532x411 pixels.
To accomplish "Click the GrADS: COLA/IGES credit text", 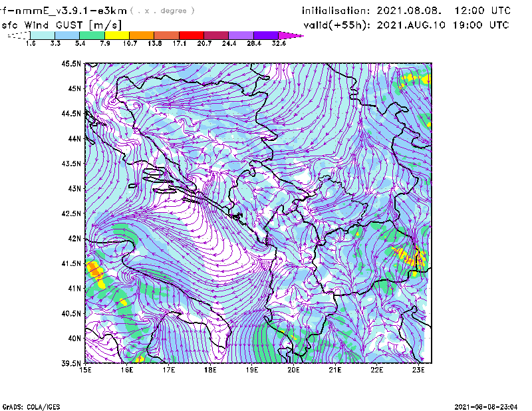I will 31,407.
